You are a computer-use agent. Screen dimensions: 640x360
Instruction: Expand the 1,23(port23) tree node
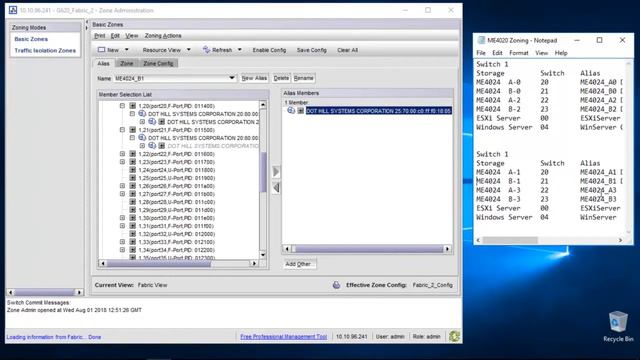click(122, 162)
